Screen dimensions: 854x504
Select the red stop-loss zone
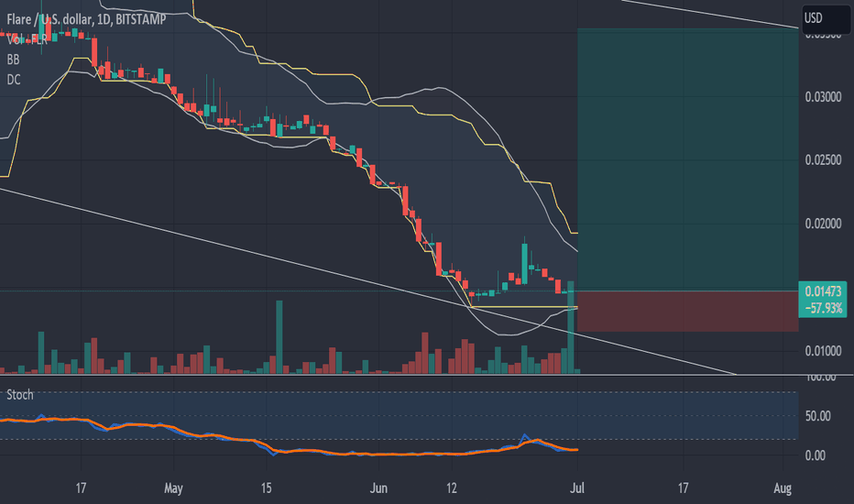tap(688, 312)
